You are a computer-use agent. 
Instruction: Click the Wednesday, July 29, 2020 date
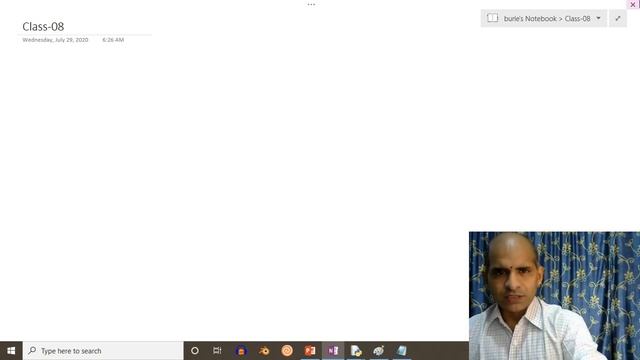click(55, 40)
